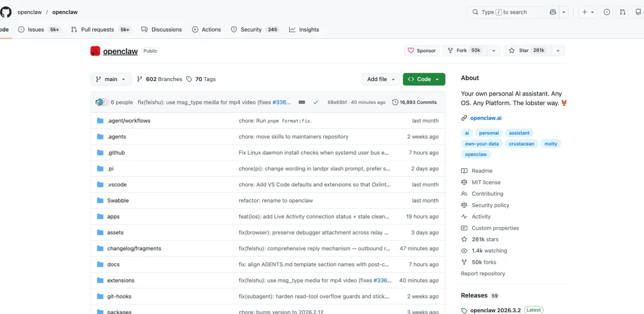
Task: Open the create new plus menu
Action: tap(588, 13)
